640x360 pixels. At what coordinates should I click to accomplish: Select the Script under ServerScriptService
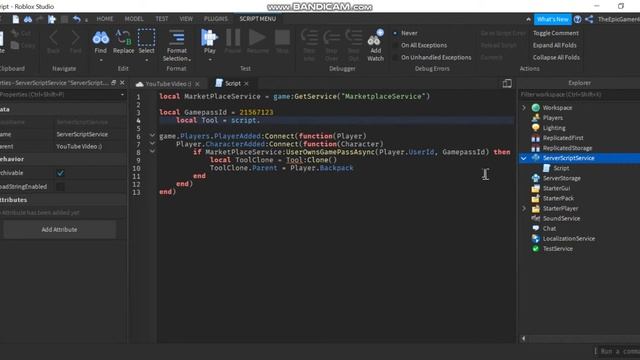[561, 168]
